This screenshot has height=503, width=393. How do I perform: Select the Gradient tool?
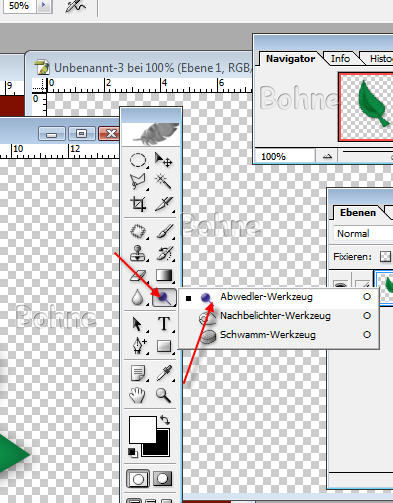(x=164, y=275)
